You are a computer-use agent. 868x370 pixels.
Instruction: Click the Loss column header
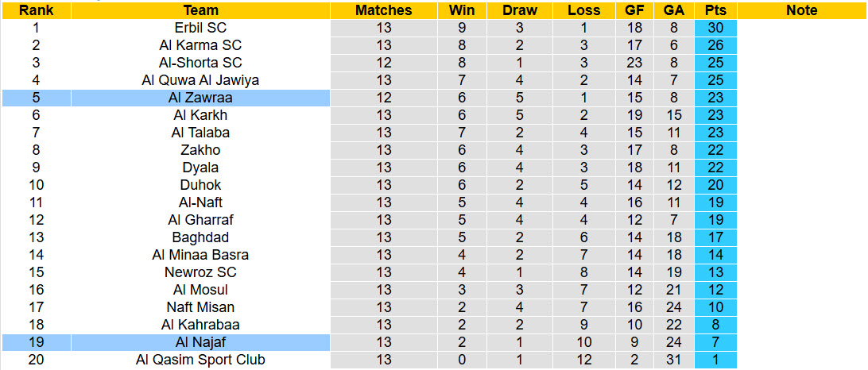click(x=584, y=10)
